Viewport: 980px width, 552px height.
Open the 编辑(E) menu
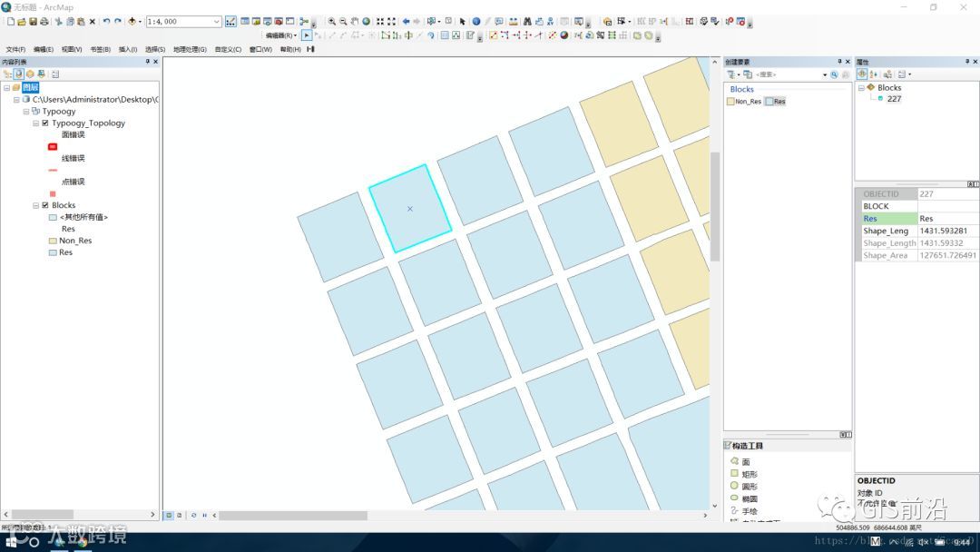click(x=44, y=49)
